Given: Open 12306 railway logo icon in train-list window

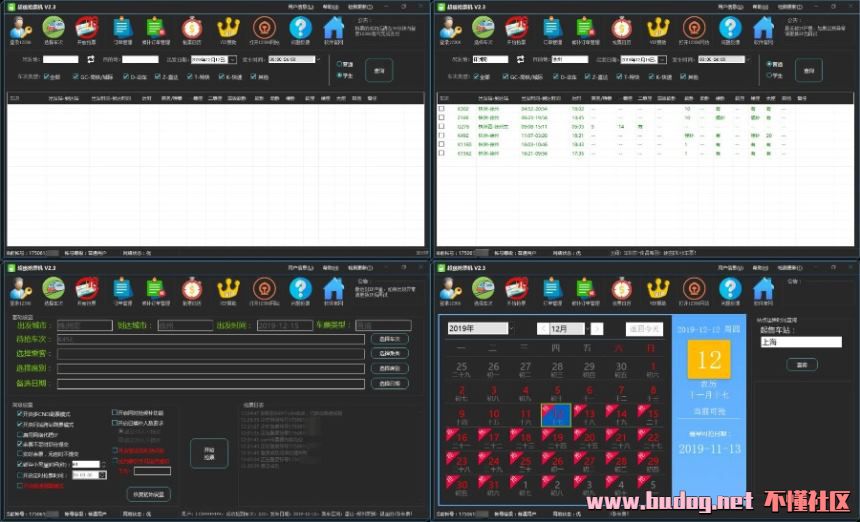Looking at the screenshot, I should pyautogui.click(x=694, y=27).
